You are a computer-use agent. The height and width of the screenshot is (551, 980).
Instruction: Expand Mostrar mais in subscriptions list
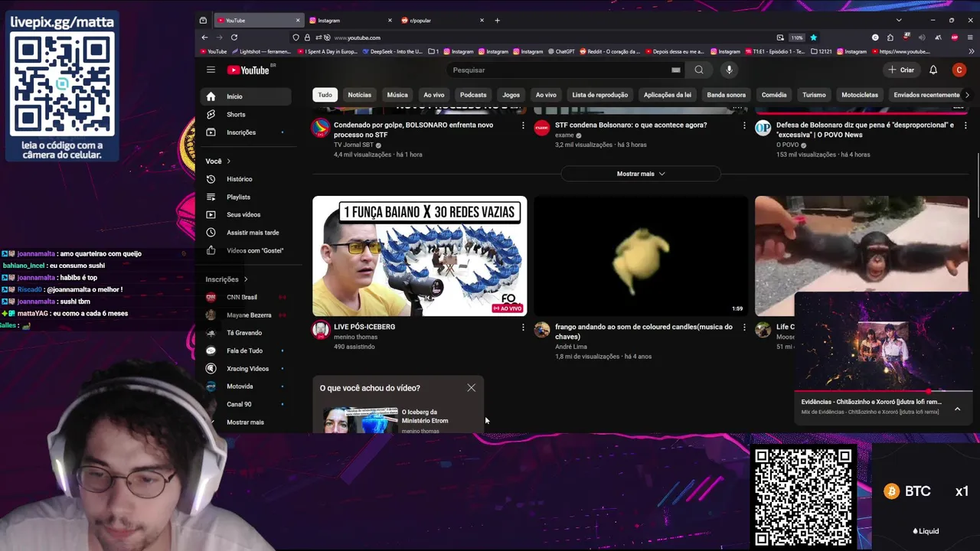click(x=247, y=422)
